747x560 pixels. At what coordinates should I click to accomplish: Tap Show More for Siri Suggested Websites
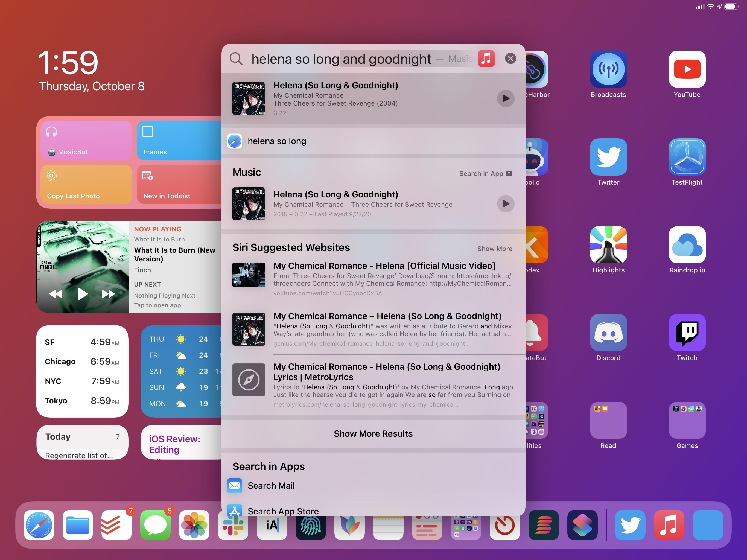tap(495, 249)
